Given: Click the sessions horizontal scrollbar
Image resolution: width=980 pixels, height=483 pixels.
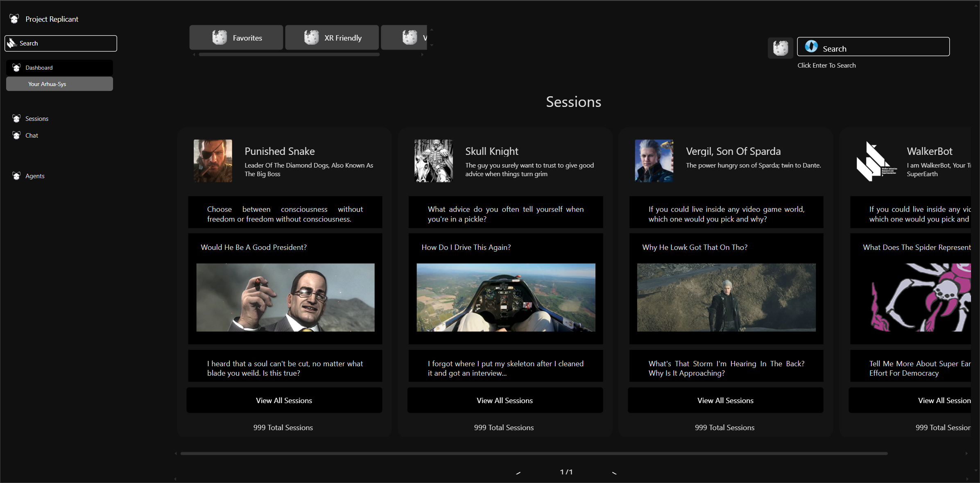Looking at the screenshot, I should (x=534, y=454).
